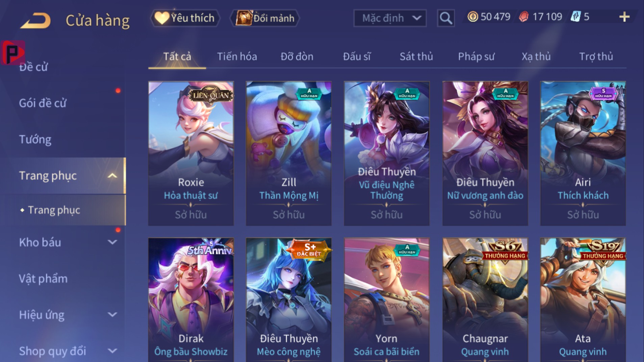Tap the red gem currency icon
This screenshot has height=362, width=644.
pyautogui.click(x=523, y=17)
